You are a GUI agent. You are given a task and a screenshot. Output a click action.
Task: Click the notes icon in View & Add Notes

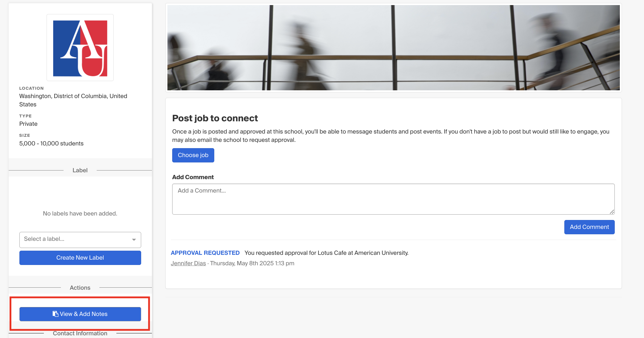click(x=56, y=314)
